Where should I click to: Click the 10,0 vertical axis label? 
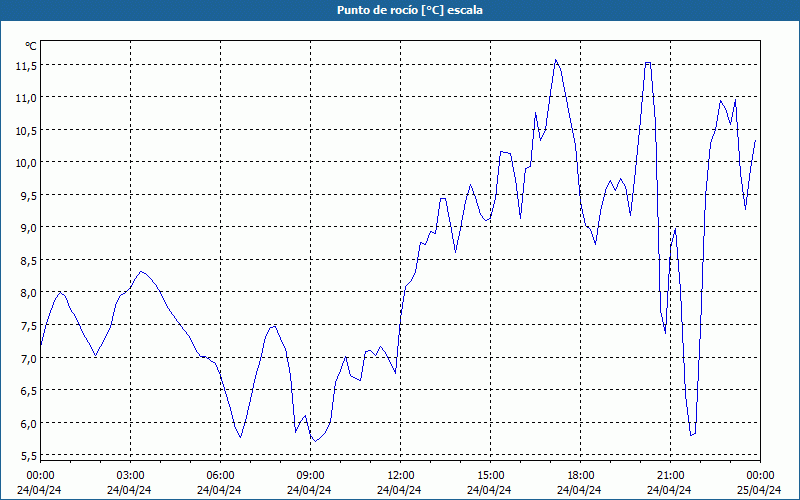[x=26, y=163]
